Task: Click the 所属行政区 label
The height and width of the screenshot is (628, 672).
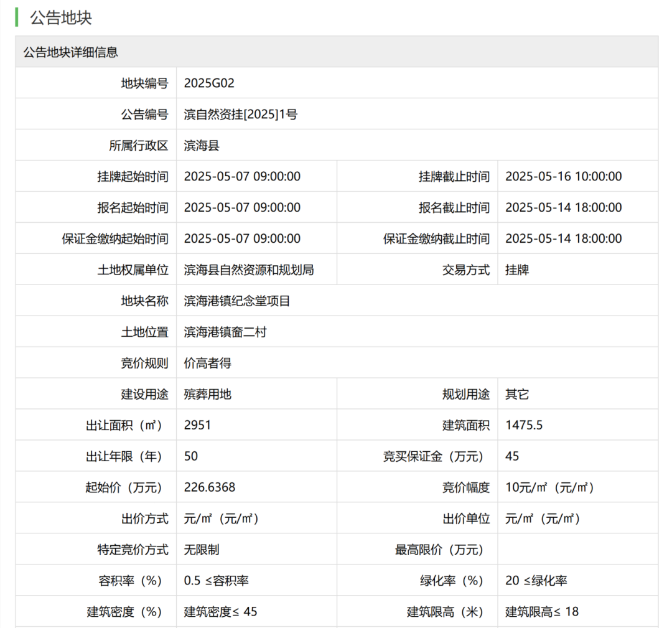Action: (138, 146)
